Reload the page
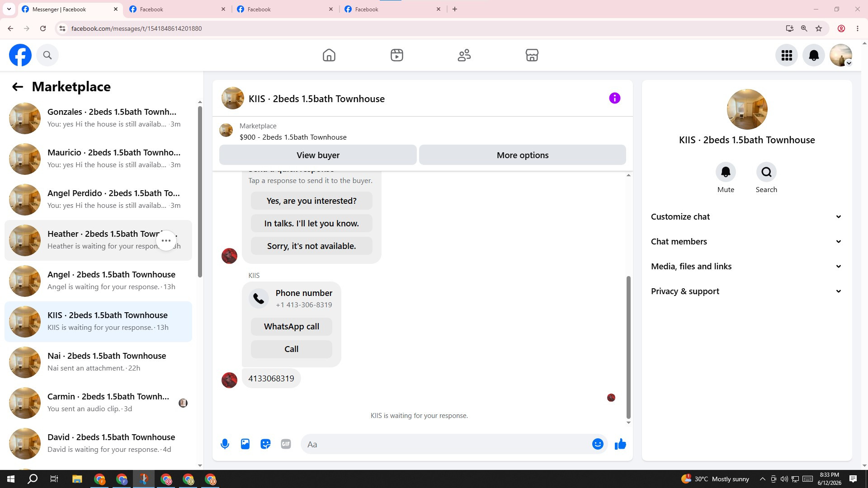 43,28
